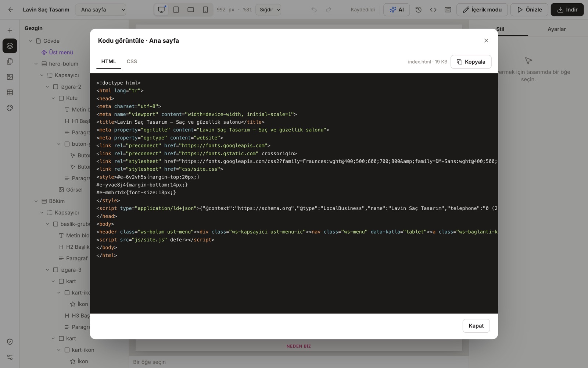
Task: Select the Üst menü tree item
Action: click(57, 52)
